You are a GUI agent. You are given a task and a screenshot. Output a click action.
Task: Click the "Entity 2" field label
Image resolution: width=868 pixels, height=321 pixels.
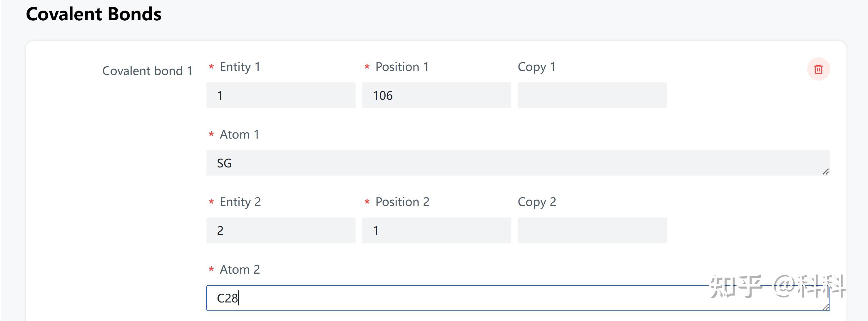(240, 202)
